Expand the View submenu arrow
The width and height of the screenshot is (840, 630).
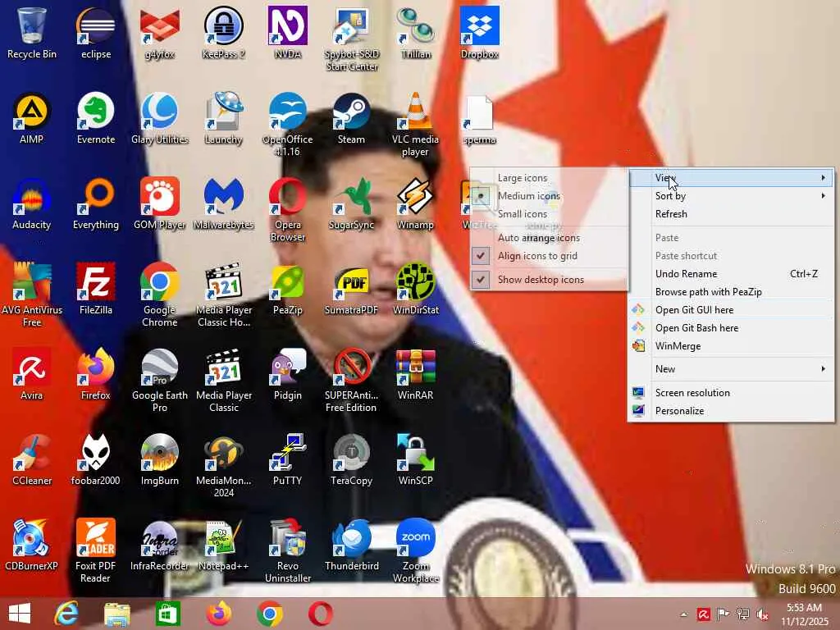(824, 178)
